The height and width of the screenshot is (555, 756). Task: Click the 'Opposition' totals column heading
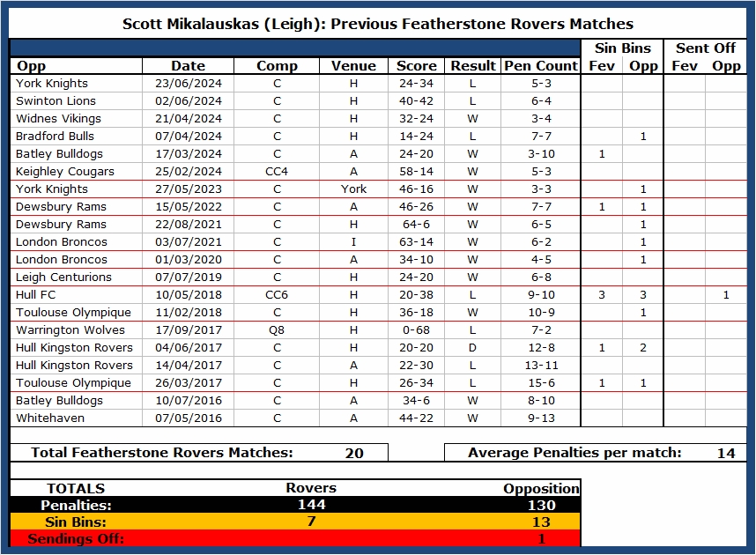[x=541, y=489]
